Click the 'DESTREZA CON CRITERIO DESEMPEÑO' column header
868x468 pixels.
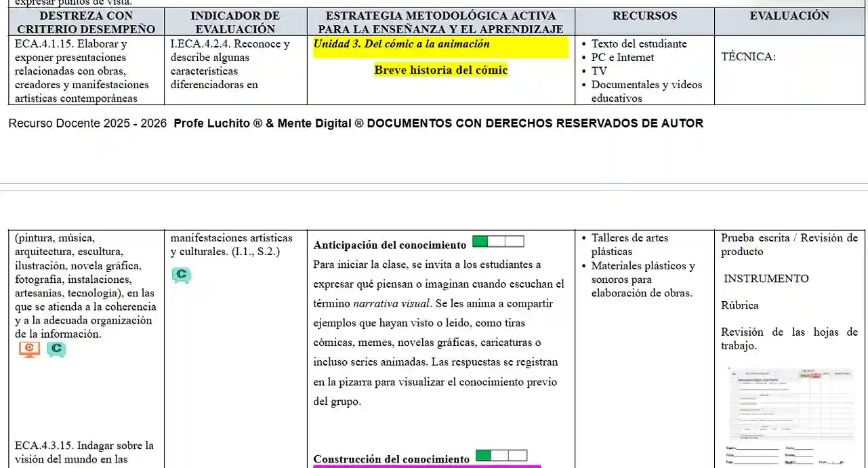click(86, 22)
